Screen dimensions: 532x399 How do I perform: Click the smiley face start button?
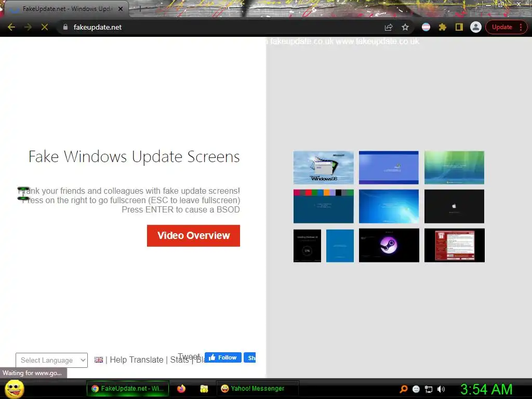point(14,389)
